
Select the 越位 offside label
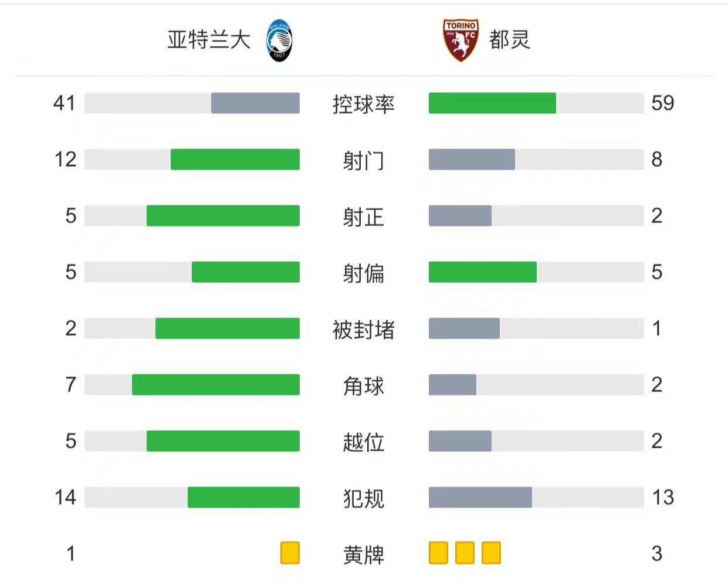(x=364, y=442)
